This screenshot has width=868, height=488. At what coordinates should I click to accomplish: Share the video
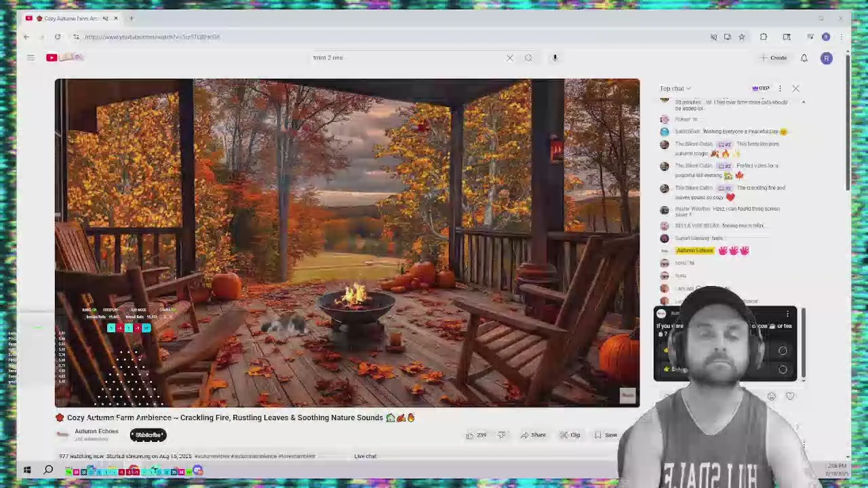[533, 435]
